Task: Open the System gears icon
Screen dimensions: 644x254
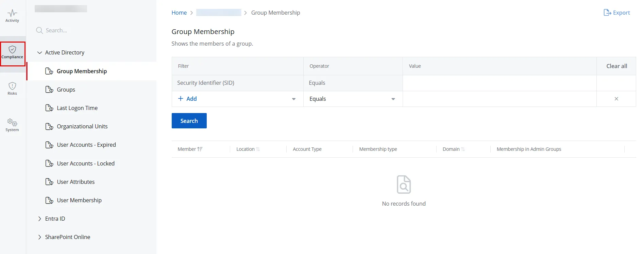Action: (12, 123)
